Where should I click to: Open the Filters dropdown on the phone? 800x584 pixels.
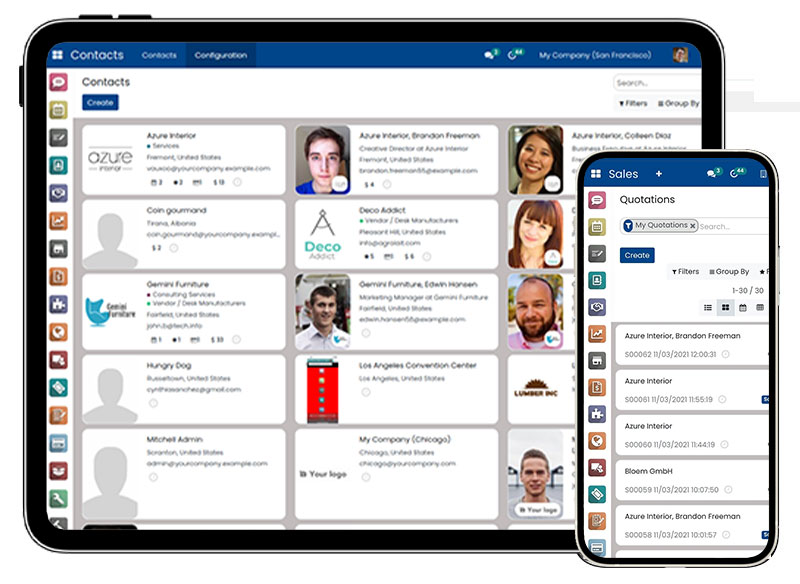click(685, 272)
